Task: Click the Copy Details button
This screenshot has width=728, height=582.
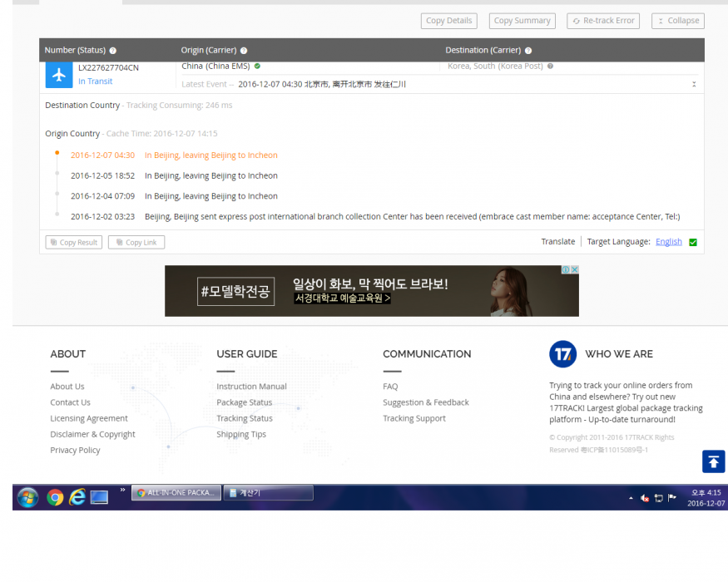Action: 448,21
